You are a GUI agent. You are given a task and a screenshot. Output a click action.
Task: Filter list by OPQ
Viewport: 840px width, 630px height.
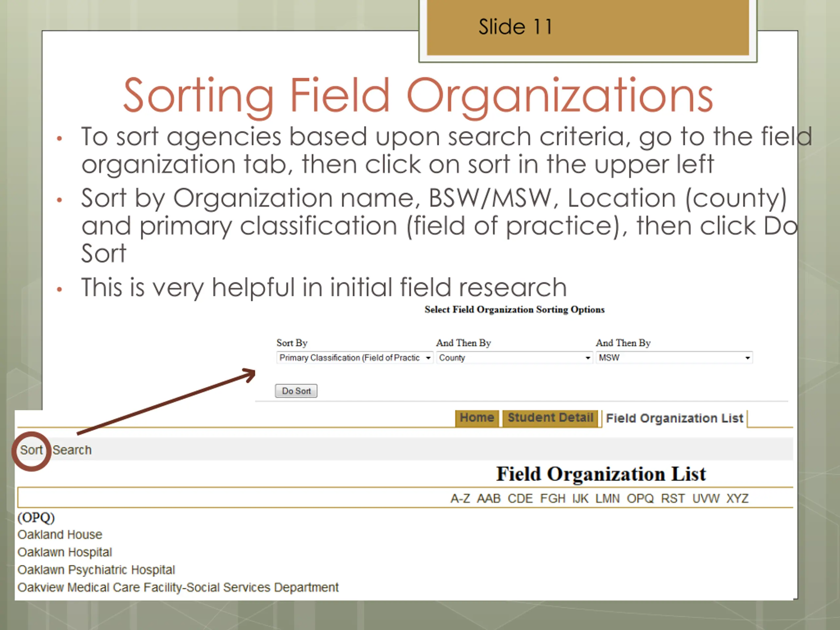(x=640, y=498)
